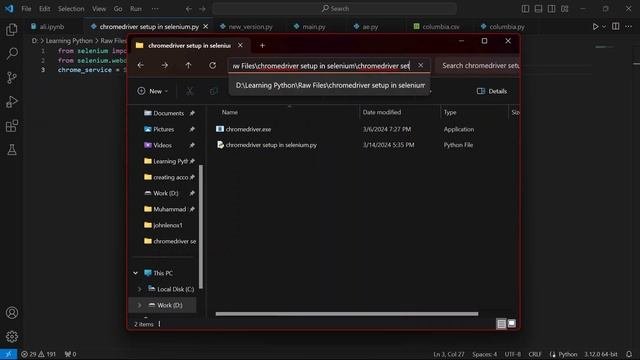Open Extensions view in VS Code
Viewport: 640px width, 360px height.
point(12,126)
